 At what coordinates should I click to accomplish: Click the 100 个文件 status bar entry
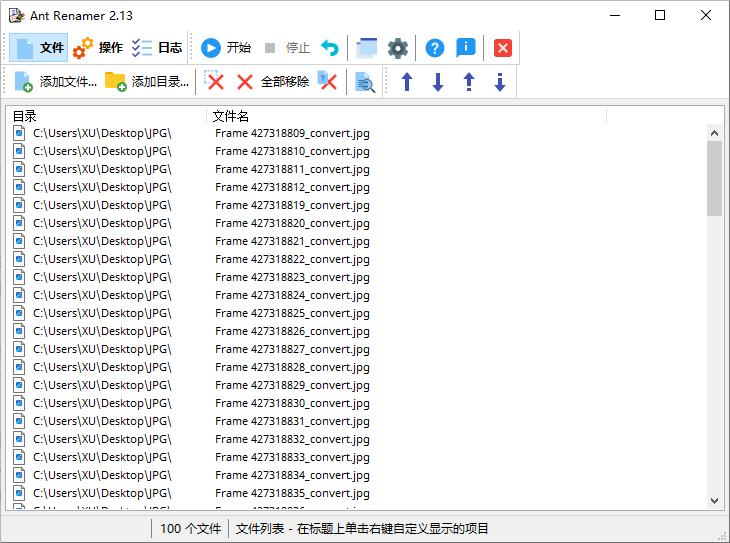pos(190,529)
